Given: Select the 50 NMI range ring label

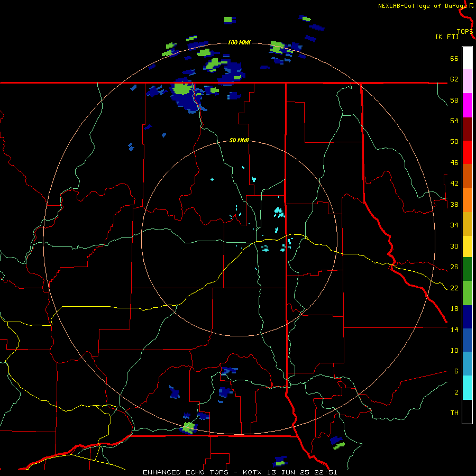Looking at the screenshot, I should tap(239, 140).
